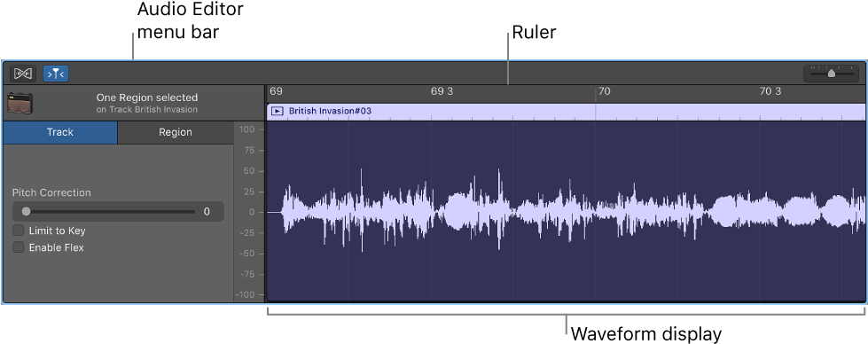Click the play icon beside British Invasion#03
Viewport: 868px width, 344px height.
[278, 112]
